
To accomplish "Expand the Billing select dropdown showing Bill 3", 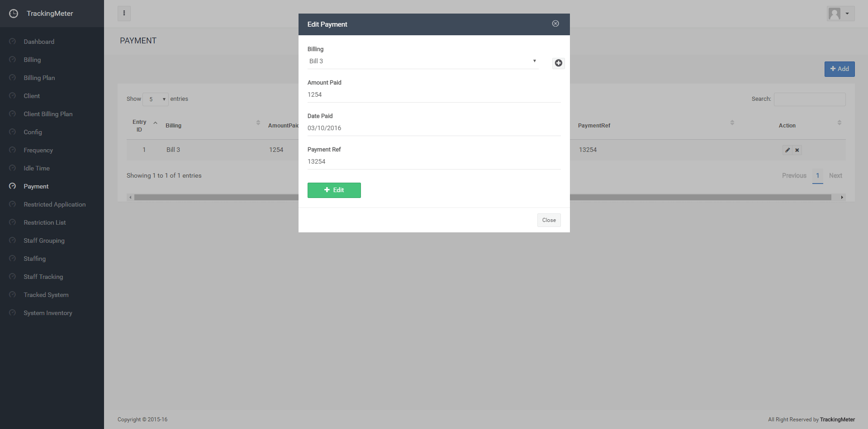I will tap(423, 61).
